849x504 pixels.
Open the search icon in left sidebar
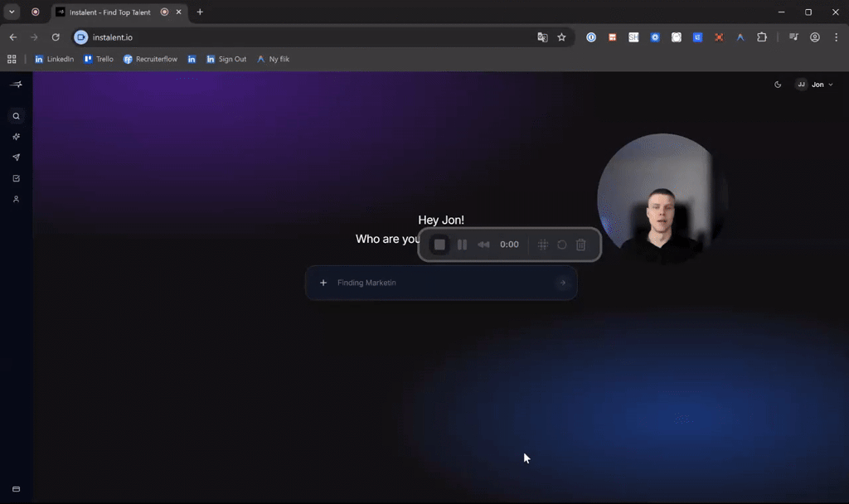pos(17,116)
